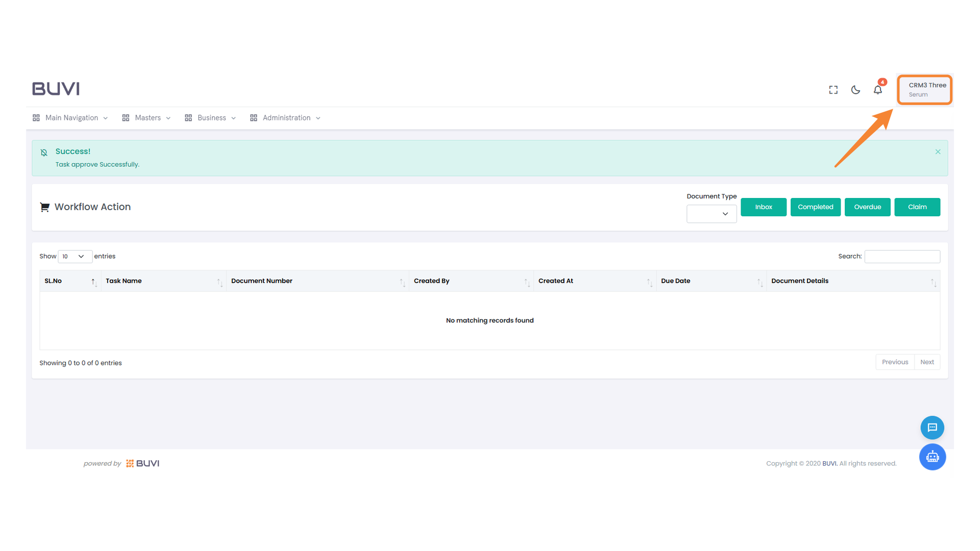
Task: Click the grid icon beside Main Navigation
Action: pos(36,117)
